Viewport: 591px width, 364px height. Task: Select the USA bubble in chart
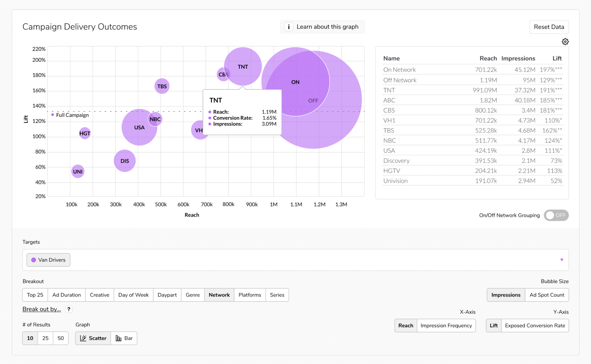[x=139, y=128]
